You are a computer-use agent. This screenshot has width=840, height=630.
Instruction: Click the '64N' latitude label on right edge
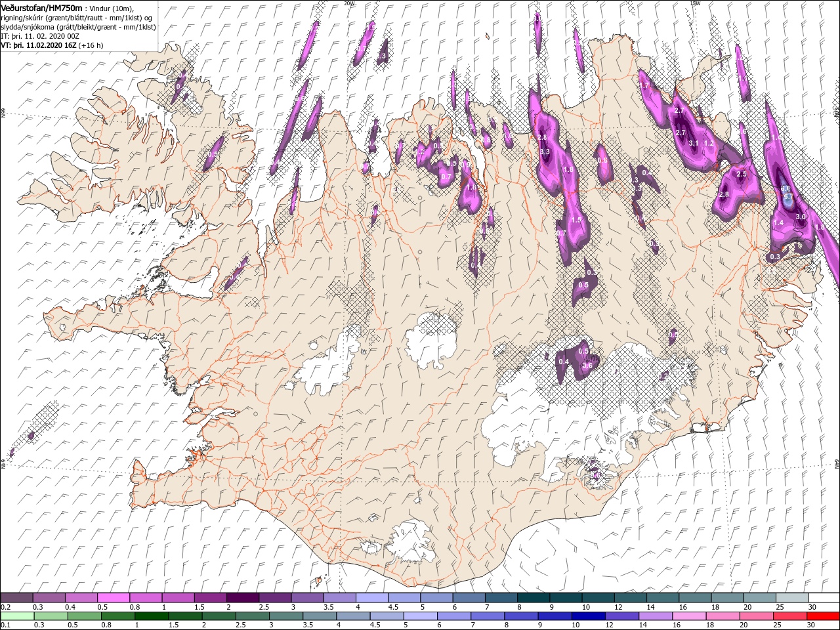837,463
